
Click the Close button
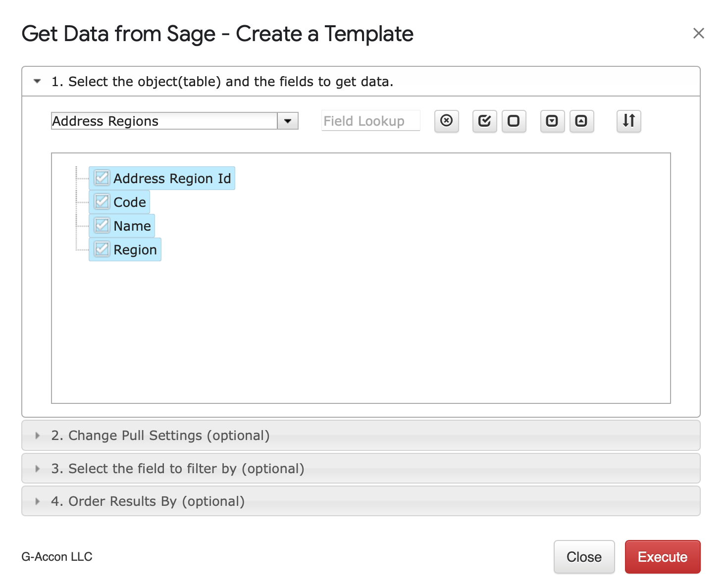[x=584, y=557]
